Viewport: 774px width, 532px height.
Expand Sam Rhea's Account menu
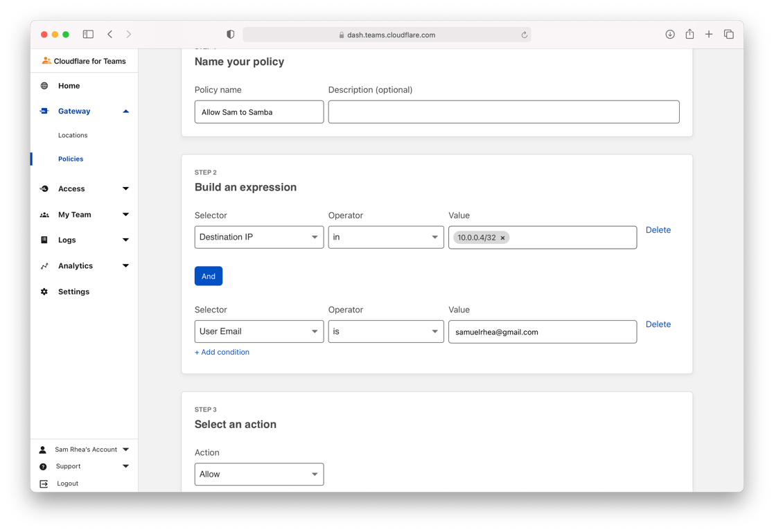[126, 450]
